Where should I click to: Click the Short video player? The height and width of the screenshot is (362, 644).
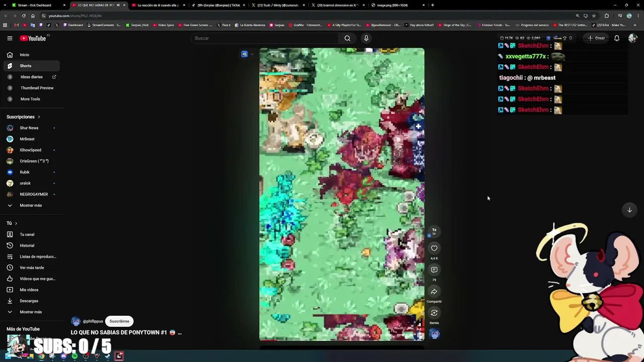coord(342,195)
